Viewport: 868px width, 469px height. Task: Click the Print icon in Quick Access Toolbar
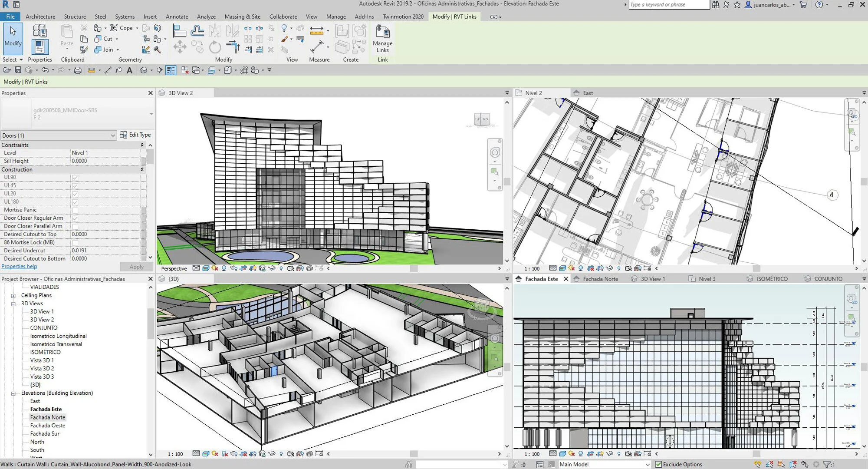pyautogui.click(x=78, y=69)
